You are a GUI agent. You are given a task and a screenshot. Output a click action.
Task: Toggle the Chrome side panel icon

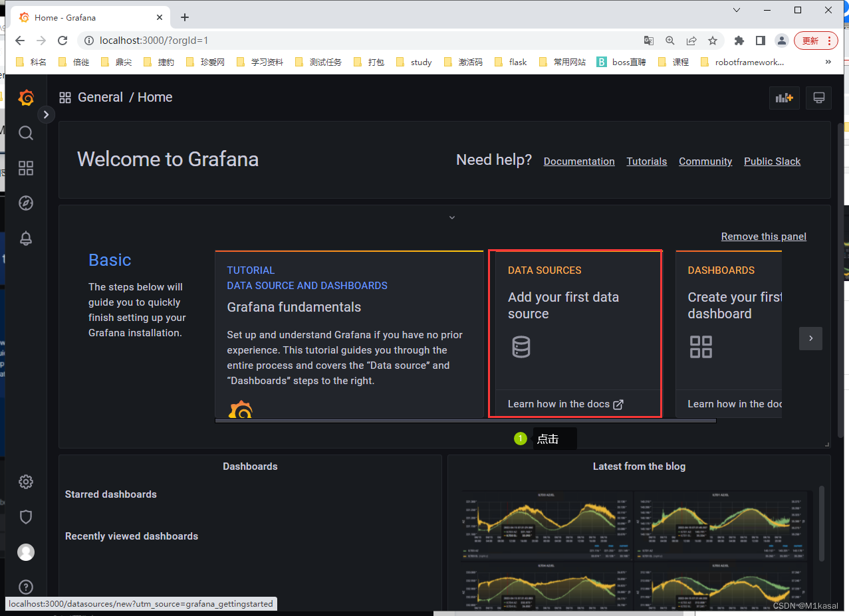click(x=760, y=41)
